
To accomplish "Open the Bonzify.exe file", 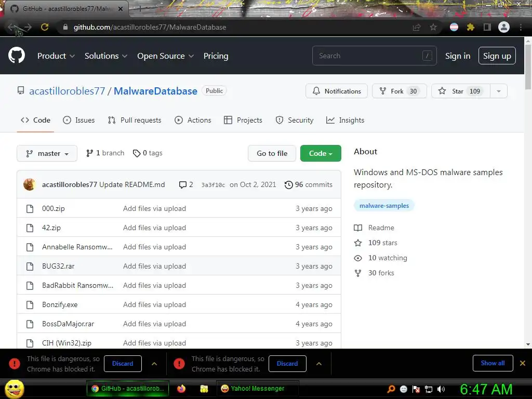I will click(x=60, y=304).
